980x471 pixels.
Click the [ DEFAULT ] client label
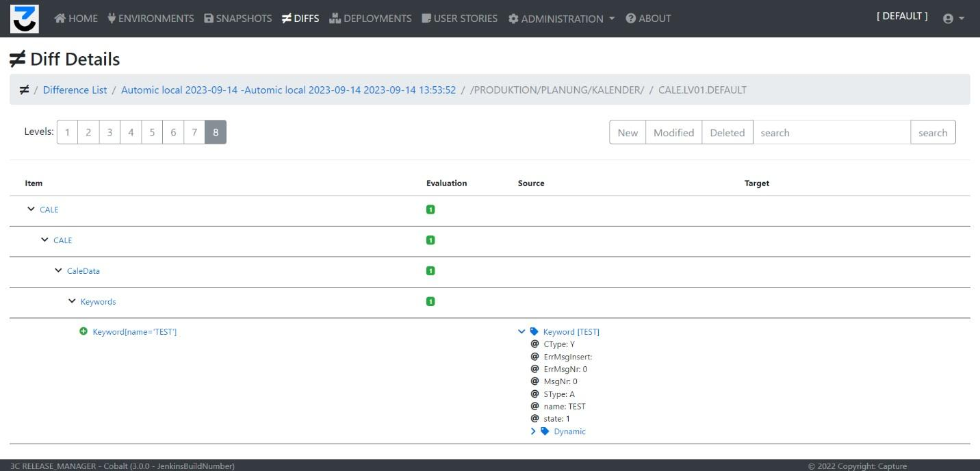coord(902,16)
